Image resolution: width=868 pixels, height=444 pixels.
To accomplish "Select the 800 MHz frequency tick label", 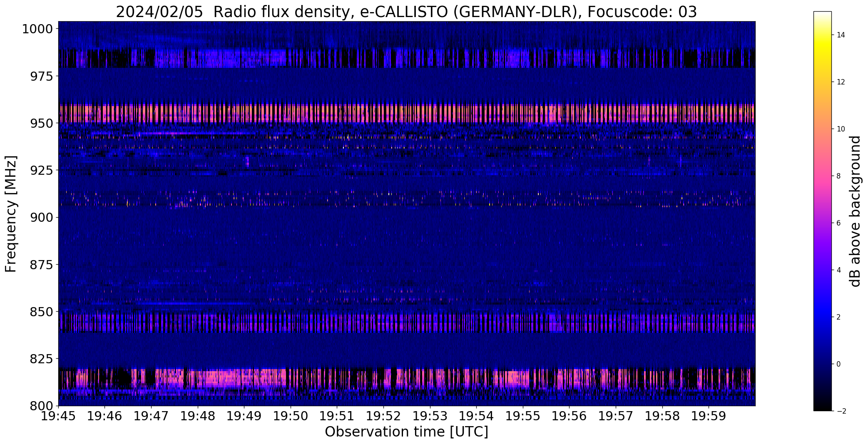I will [x=42, y=405].
